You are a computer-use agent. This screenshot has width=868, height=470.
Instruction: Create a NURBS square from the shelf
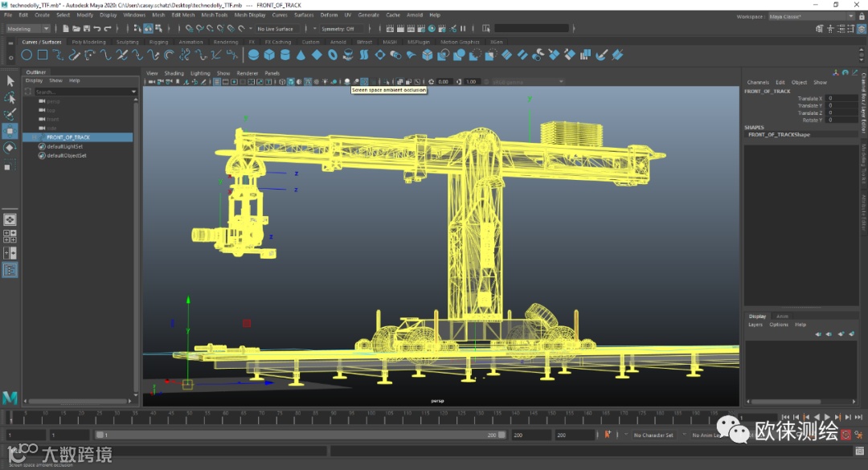click(x=43, y=55)
